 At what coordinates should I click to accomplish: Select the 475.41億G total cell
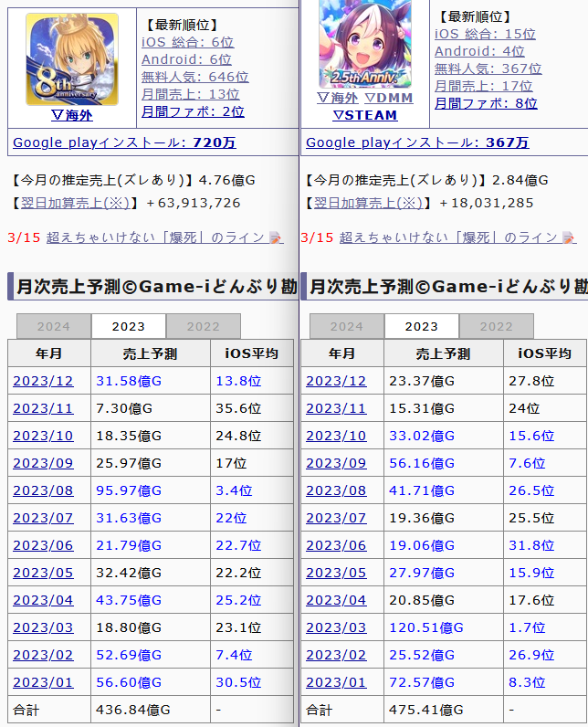coord(444,710)
